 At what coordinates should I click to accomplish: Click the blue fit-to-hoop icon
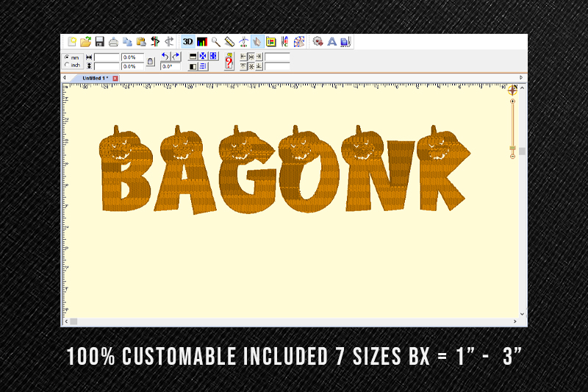(213, 57)
